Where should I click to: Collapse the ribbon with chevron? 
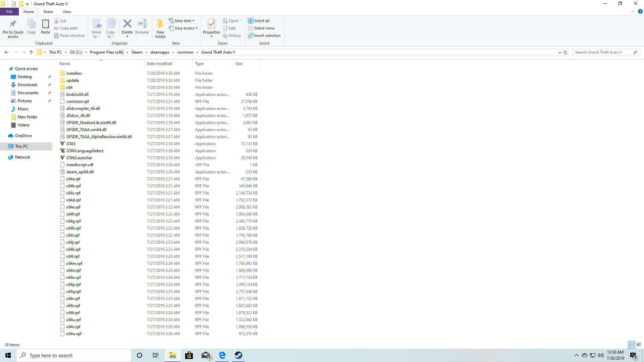click(x=633, y=12)
